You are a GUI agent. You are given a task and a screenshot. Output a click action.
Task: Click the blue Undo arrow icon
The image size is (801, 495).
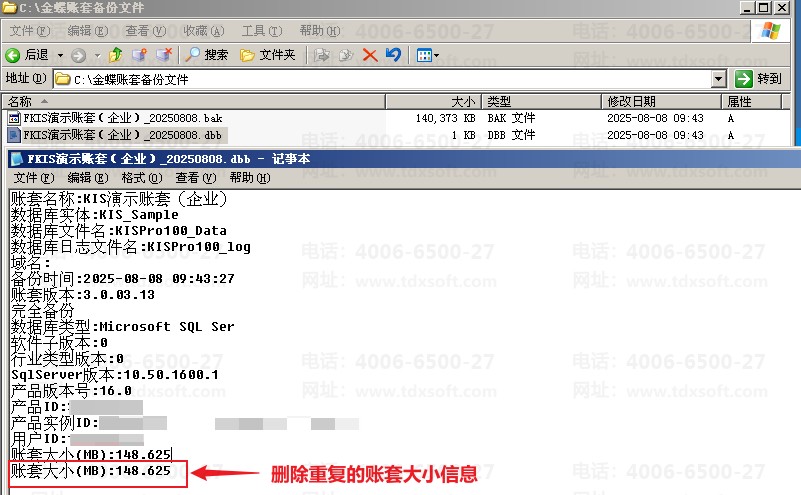pyautogui.click(x=393, y=55)
